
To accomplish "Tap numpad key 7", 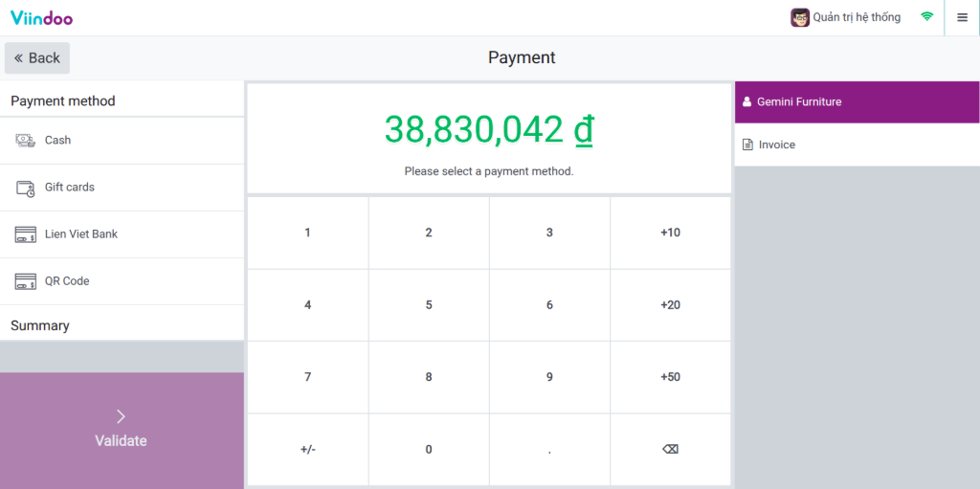I will (307, 377).
